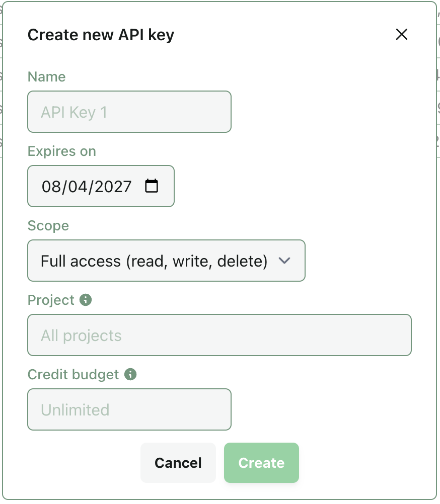Select the month segment 08 in expiry date
Screen dimensions: 440x504
point(51,187)
